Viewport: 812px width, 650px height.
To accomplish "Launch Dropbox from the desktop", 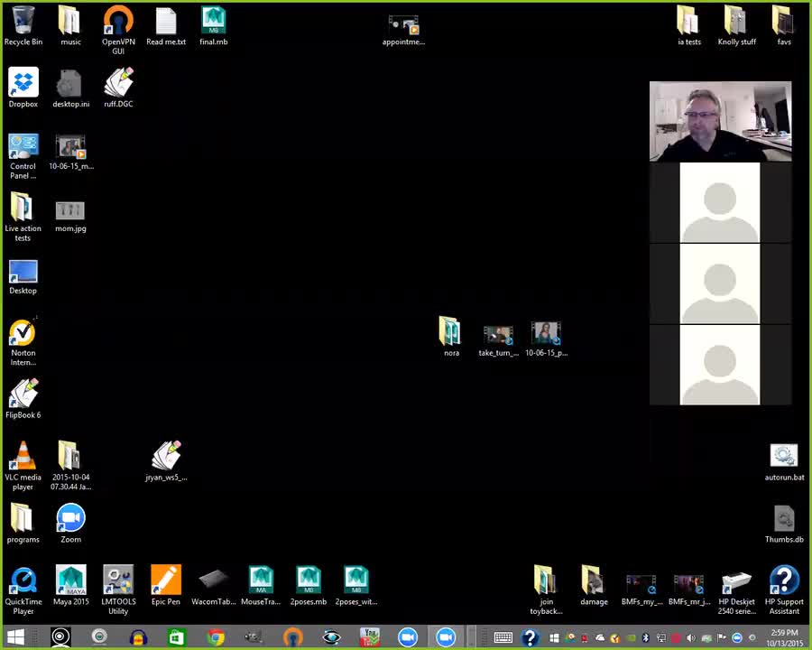I will point(23,87).
